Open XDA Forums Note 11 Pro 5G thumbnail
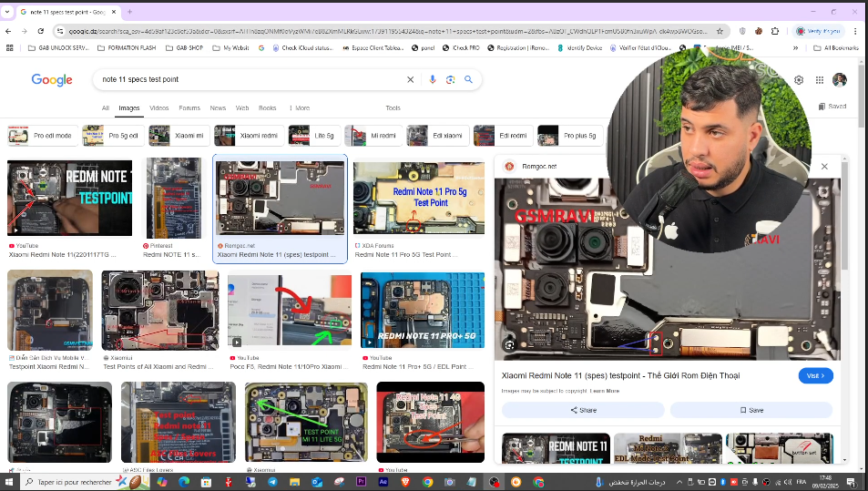This screenshot has height=491, width=868. point(419,198)
